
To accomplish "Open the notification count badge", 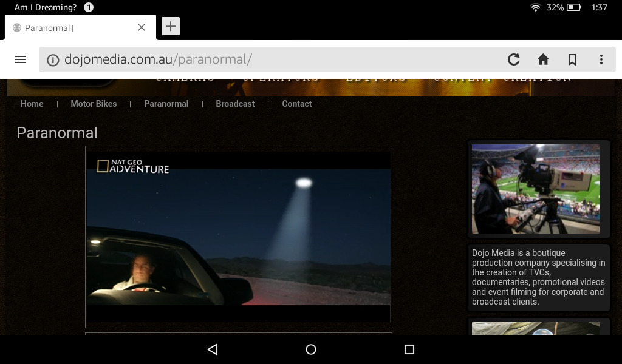I will 89,7.
